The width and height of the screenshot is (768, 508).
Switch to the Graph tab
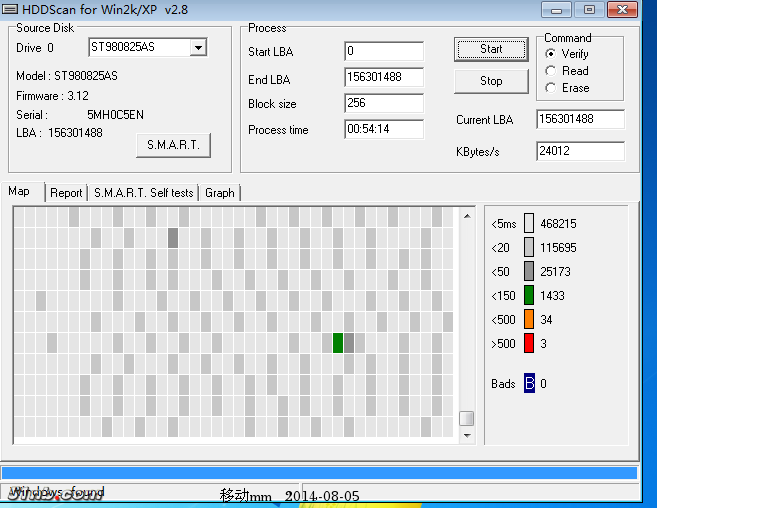[x=220, y=193]
